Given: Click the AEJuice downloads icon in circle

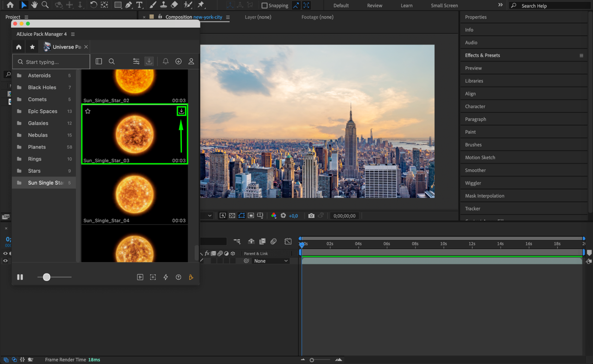Looking at the screenshot, I should tap(178, 61).
